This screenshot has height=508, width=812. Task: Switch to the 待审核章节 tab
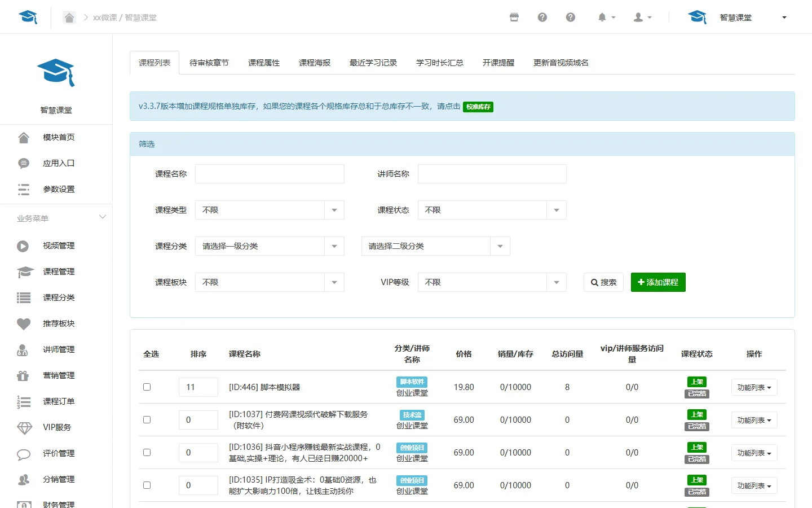point(209,63)
